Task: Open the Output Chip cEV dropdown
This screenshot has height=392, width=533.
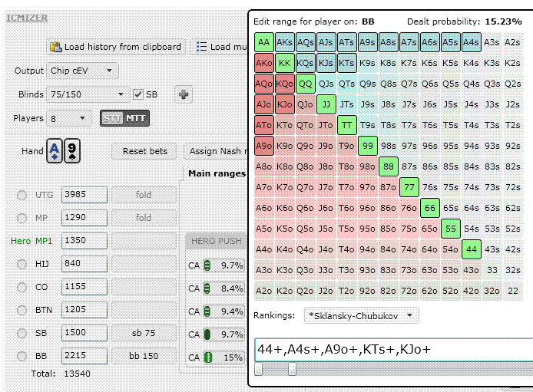Action: (x=82, y=71)
